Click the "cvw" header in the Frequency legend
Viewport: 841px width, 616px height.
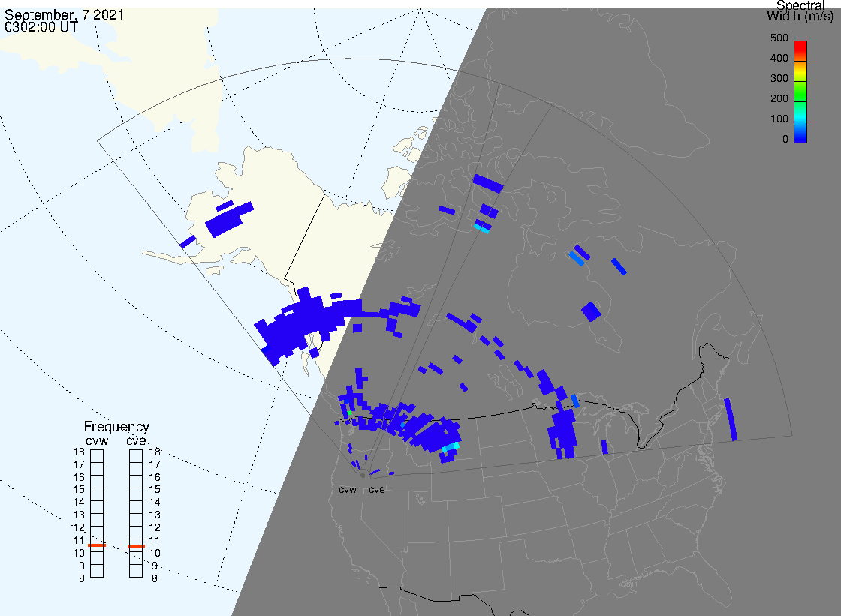(x=97, y=440)
